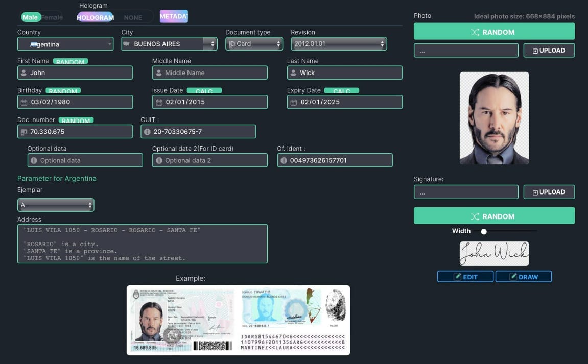Open the Country dropdown showing Argentina
Screen dimensions: 588x364
coord(65,44)
